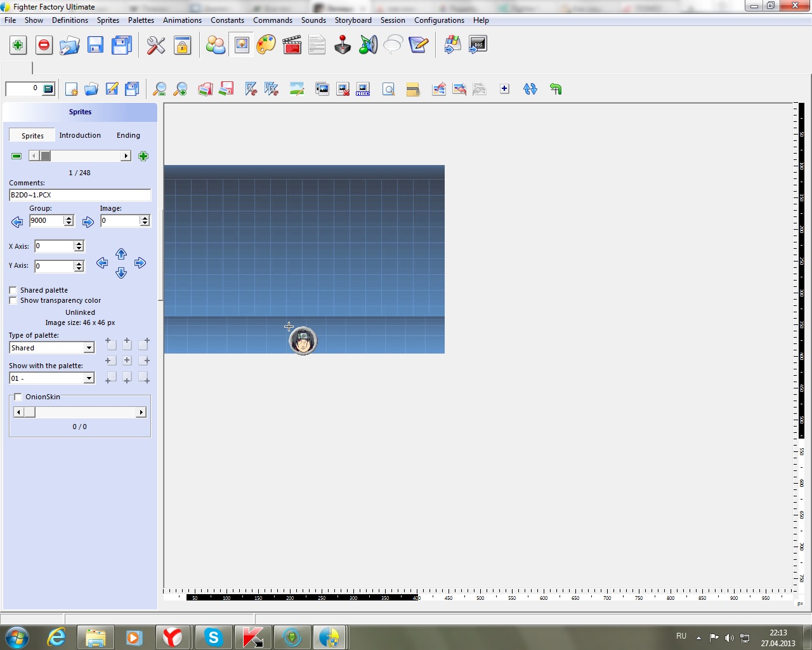Open the joystick commands icon

click(x=343, y=45)
